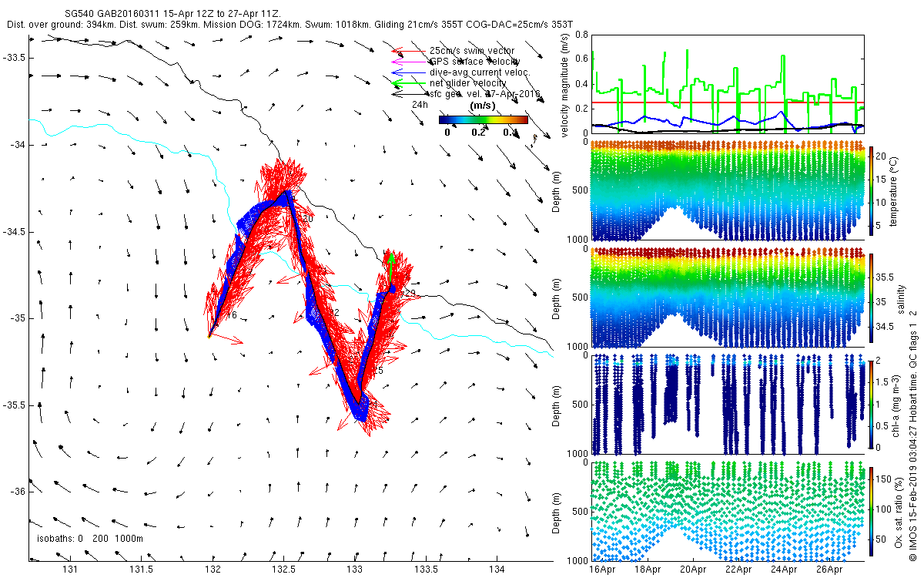Screen dimensions: 924x578
Task: Click the 'GPS surface velocity' legend entry
Action: [x=475, y=61]
